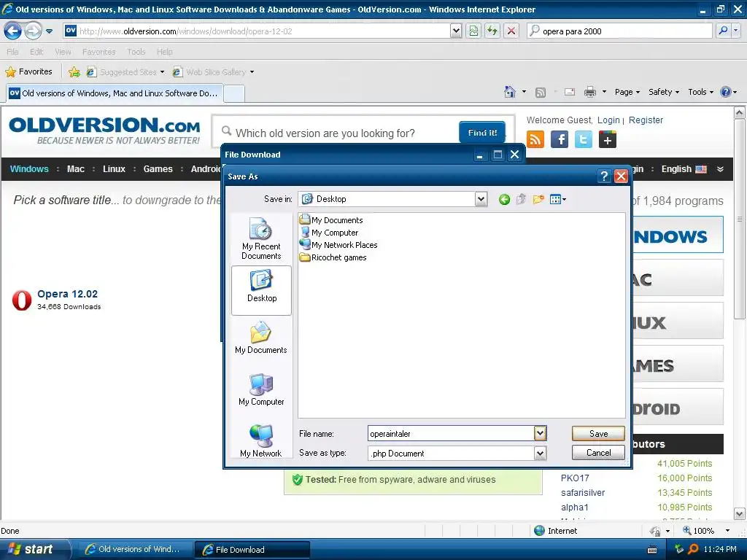The image size is (747, 560).
Task: Select My Network in the places bar
Action: (261, 440)
